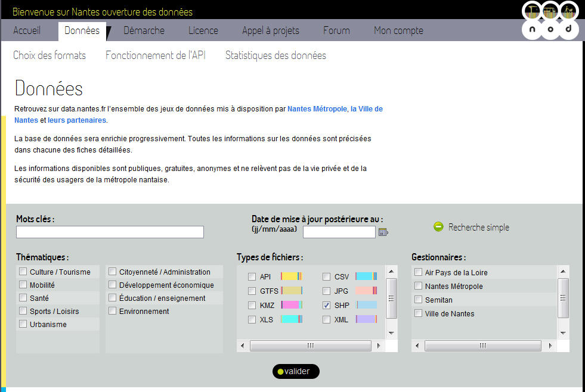The height and width of the screenshot is (392, 585).
Task: Click Gestionnaires list down arrow
Action: click(563, 333)
